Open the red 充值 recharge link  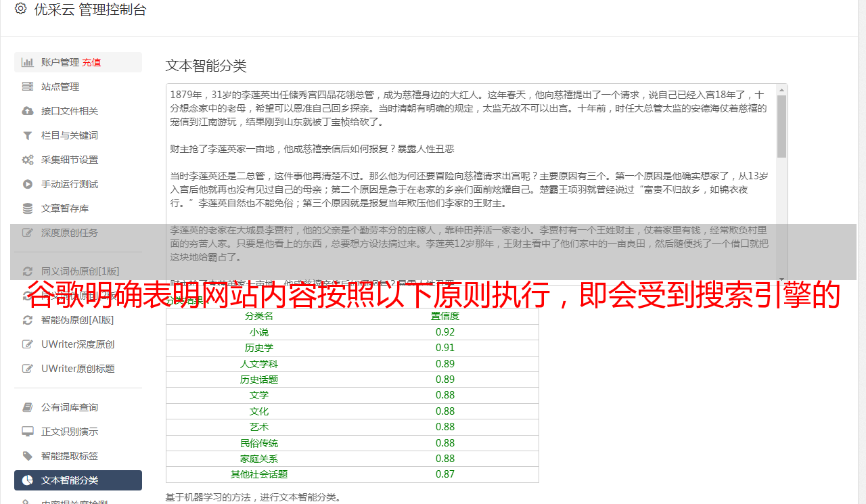[91, 62]
